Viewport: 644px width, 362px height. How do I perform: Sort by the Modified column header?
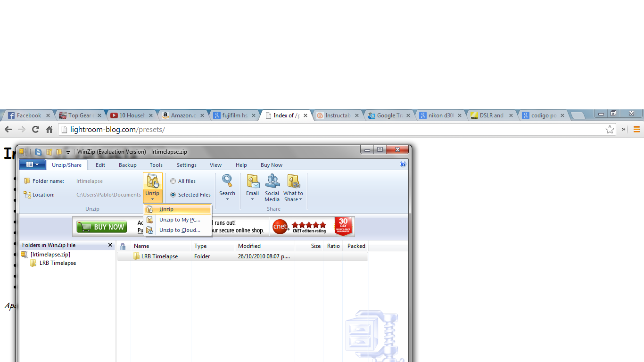click(265, 246)
